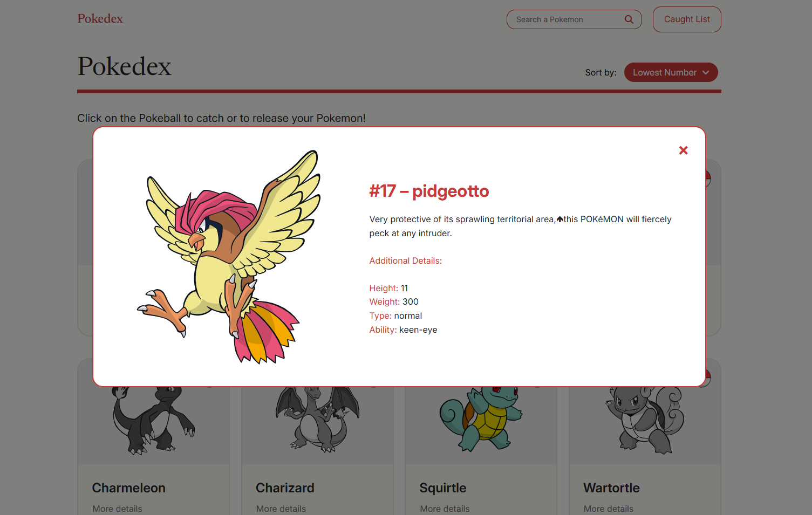
Task: Close the pidgeotto details popup
Action: tap(683, 150)
